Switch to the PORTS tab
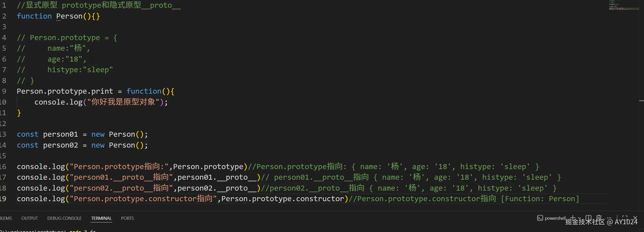 127,218
